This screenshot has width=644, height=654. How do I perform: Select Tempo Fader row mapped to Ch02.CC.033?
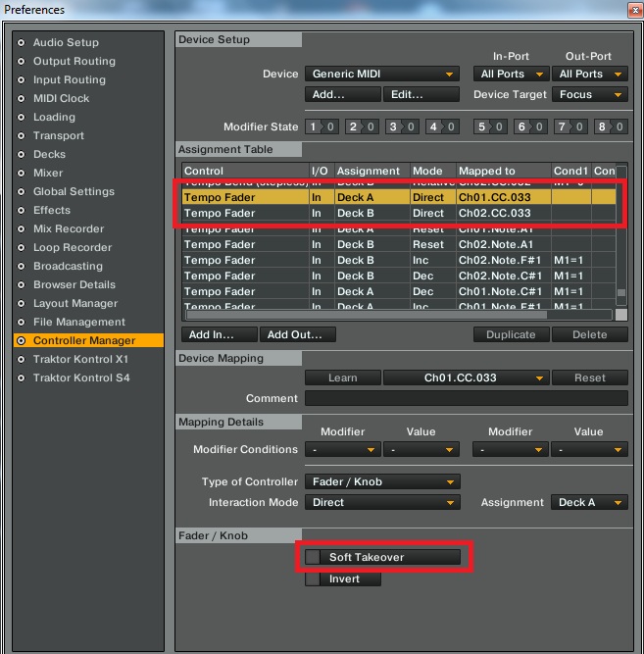pos(399,213)
